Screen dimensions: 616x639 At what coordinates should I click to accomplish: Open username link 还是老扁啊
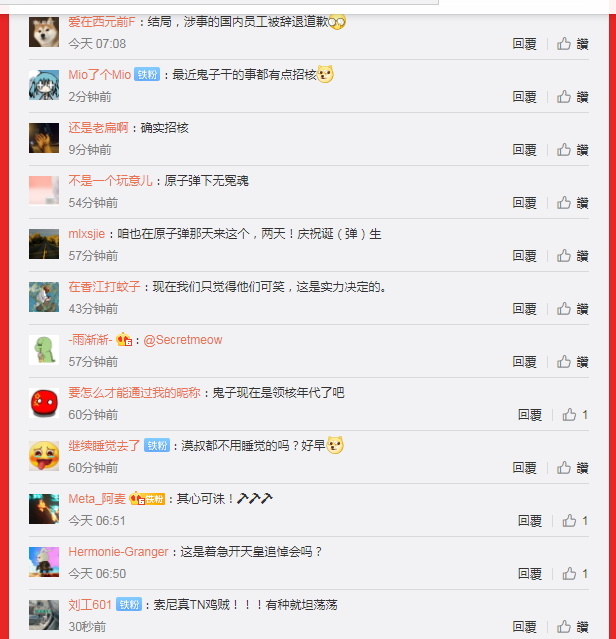(x=99, y=128)
